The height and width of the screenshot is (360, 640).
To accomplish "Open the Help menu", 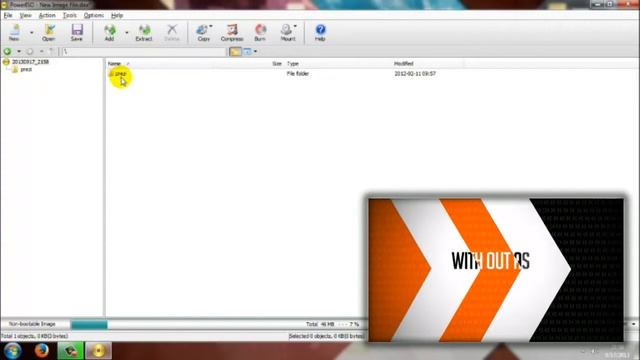I will pos(117,16).
